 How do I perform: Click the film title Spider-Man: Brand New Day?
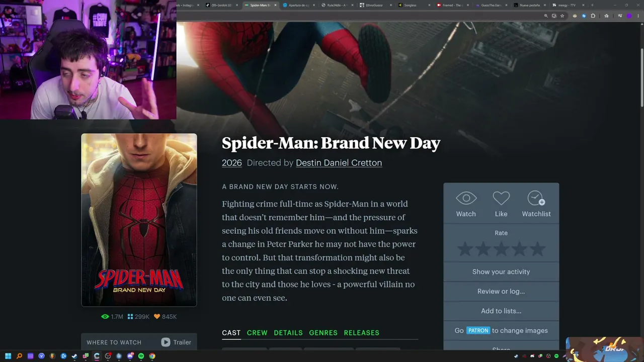(x=331, y=143)
